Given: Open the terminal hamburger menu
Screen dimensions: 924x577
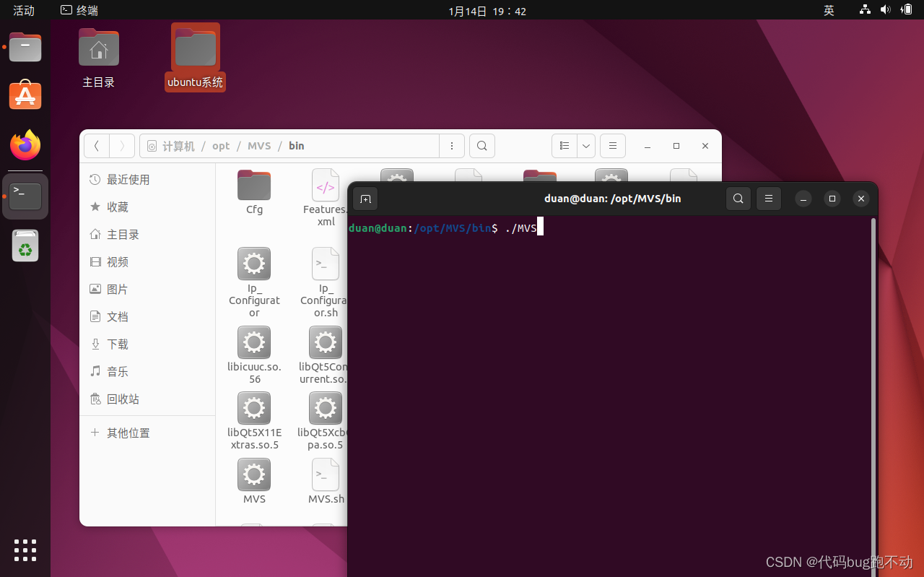Looking at the screenshot, I should (768, 199).
